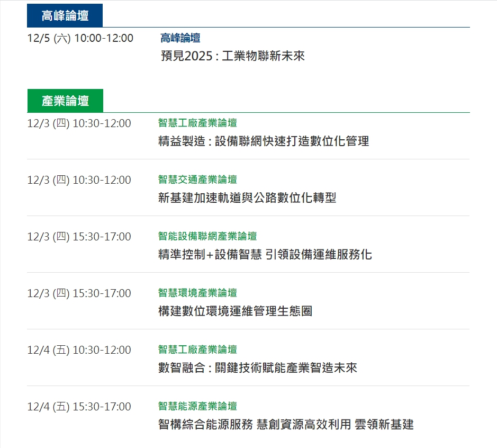Click the 12/4 (五) 15:30-17:00 time
The width and height of the screenshot is (497, 448).
(x=79, y=407)
